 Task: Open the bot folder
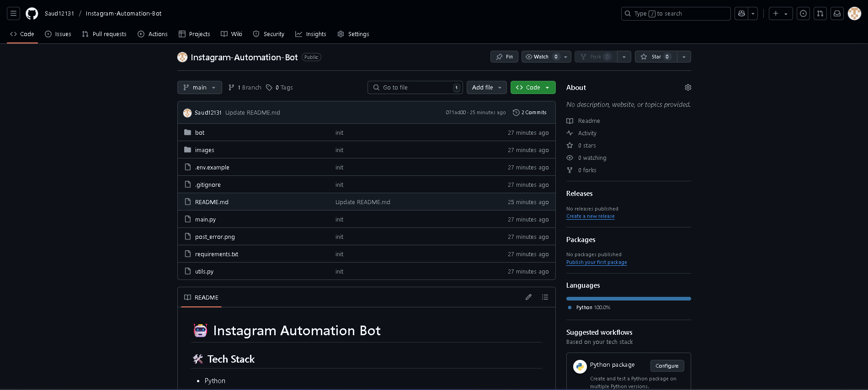pyautogui.click(x=200, y=132)
